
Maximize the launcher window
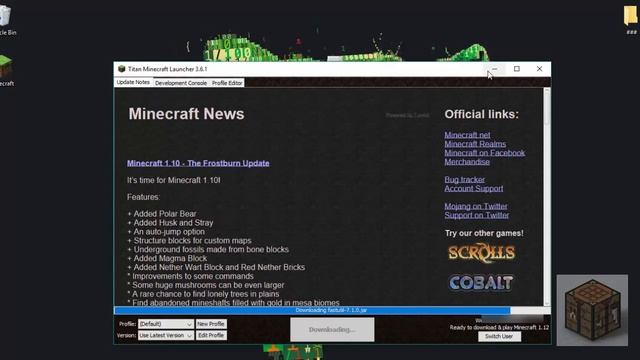[517, 69]
